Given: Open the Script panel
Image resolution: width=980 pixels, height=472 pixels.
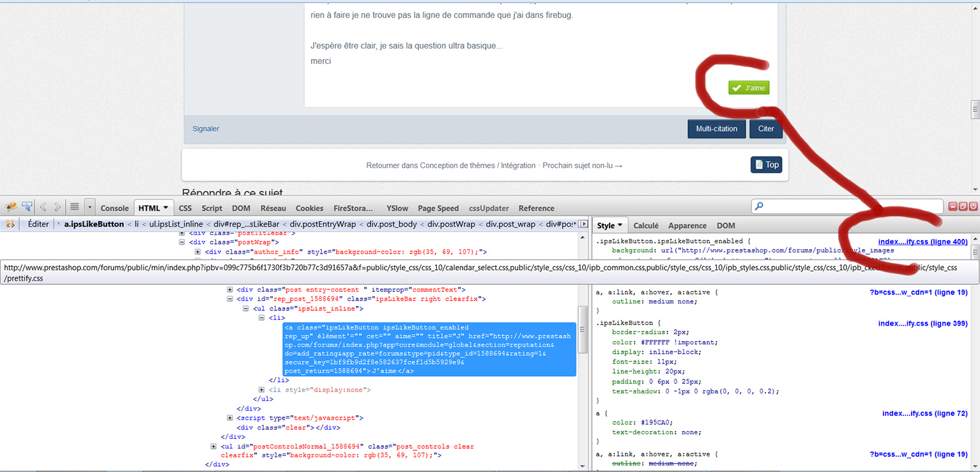Looking at the screenshot, I should point(212,208).
